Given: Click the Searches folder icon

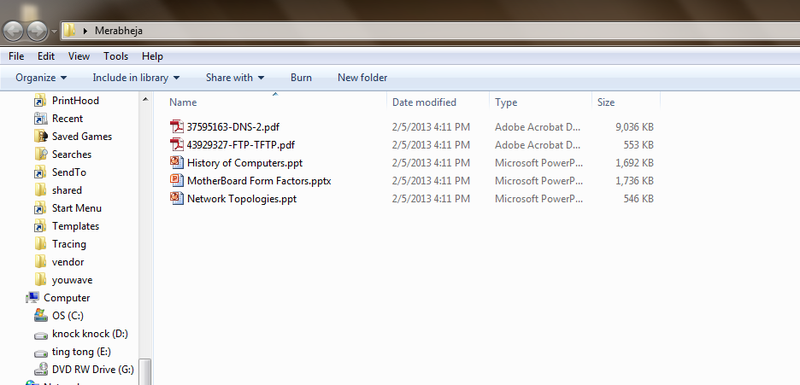Looking at the screenshot, I should [x=41, y=154].
